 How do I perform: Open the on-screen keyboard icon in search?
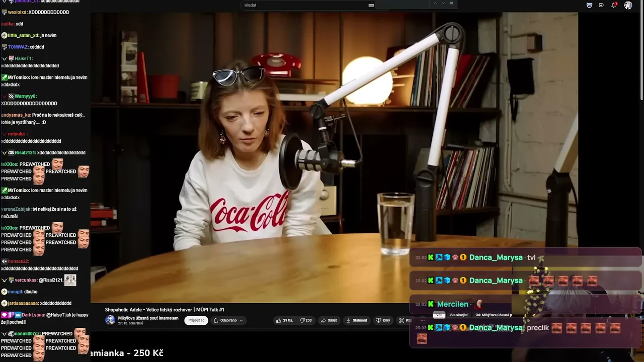coord(371,5)
